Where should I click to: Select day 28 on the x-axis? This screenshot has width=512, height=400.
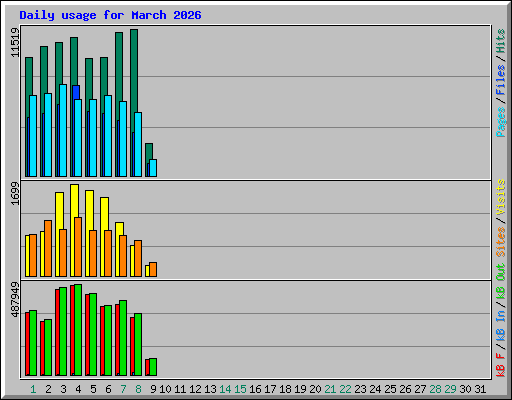point(435,389)
